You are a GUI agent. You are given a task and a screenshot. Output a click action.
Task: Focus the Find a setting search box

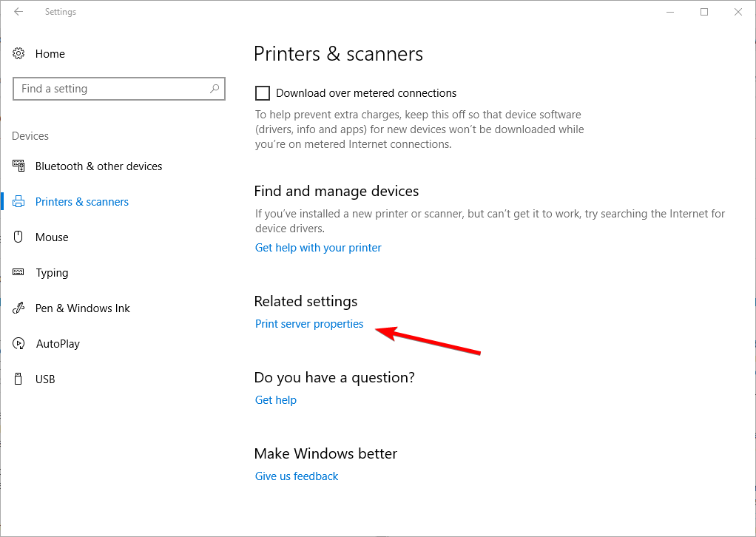coord(119,89)
